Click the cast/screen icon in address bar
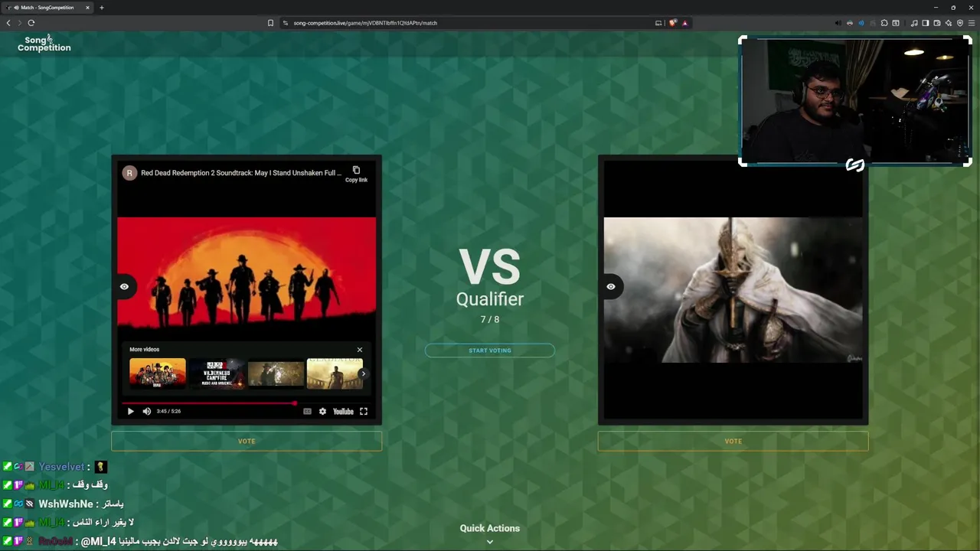Image resolution: width=980 pixels, height=551 pixels. (x=658, y=23)
